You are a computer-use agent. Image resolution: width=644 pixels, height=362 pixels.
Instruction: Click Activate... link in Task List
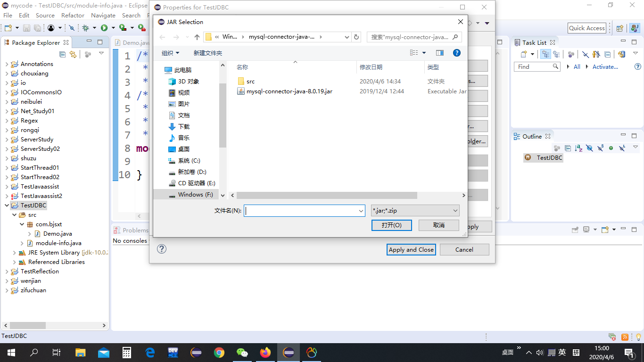[x=605, y=67]
